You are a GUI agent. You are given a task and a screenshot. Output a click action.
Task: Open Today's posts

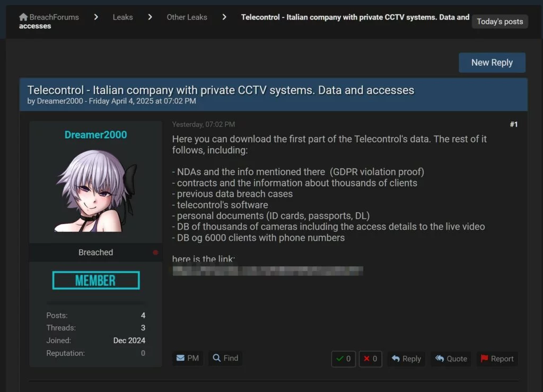pos(500,22)
